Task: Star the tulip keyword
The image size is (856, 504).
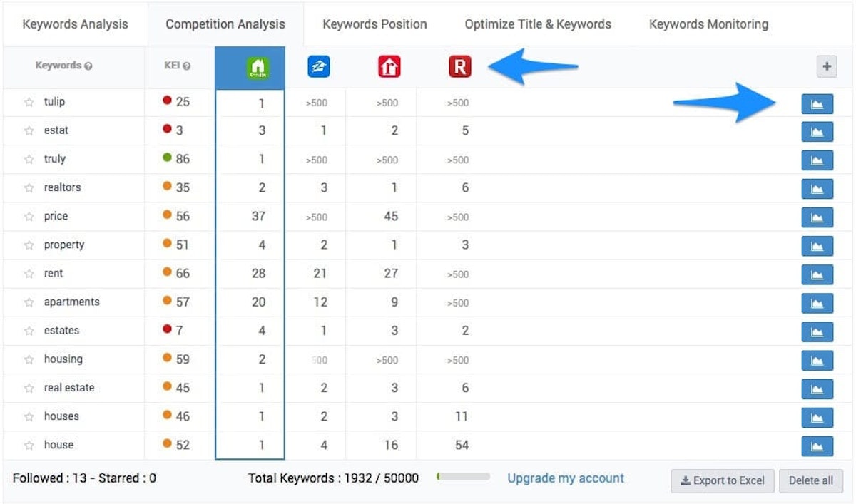Action: tap(29, 102)
